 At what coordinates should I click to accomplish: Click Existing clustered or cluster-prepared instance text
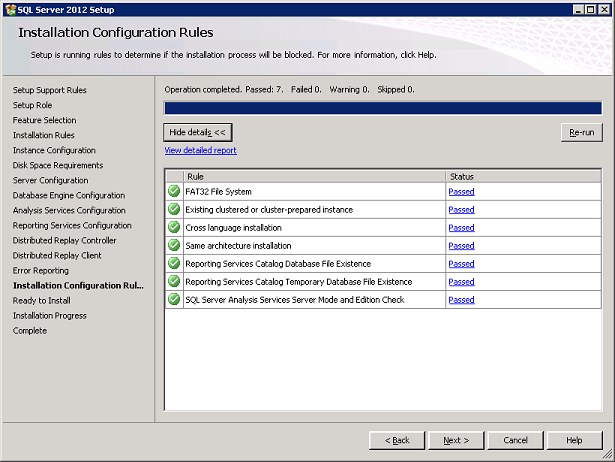click(x=269, y=210)
